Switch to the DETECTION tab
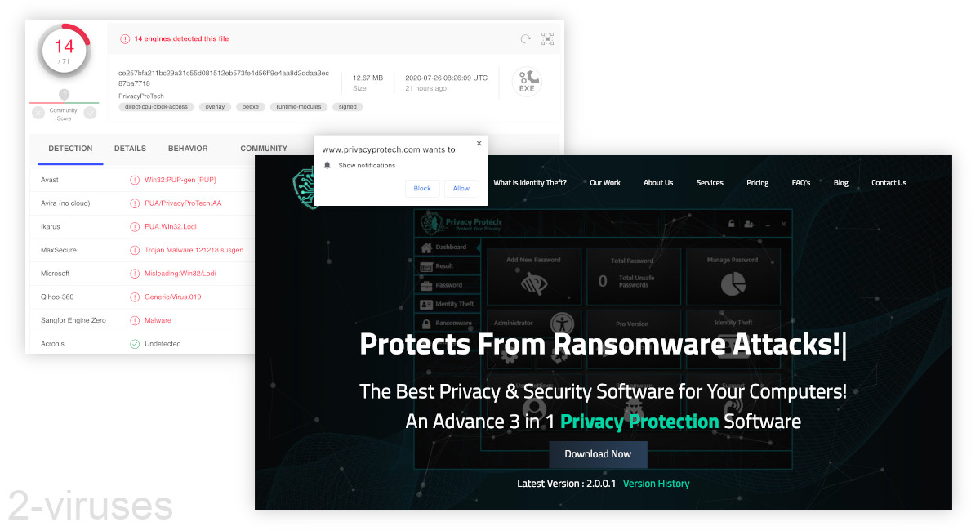The width and height of the screenshot is (980, 531). (70, 149)
